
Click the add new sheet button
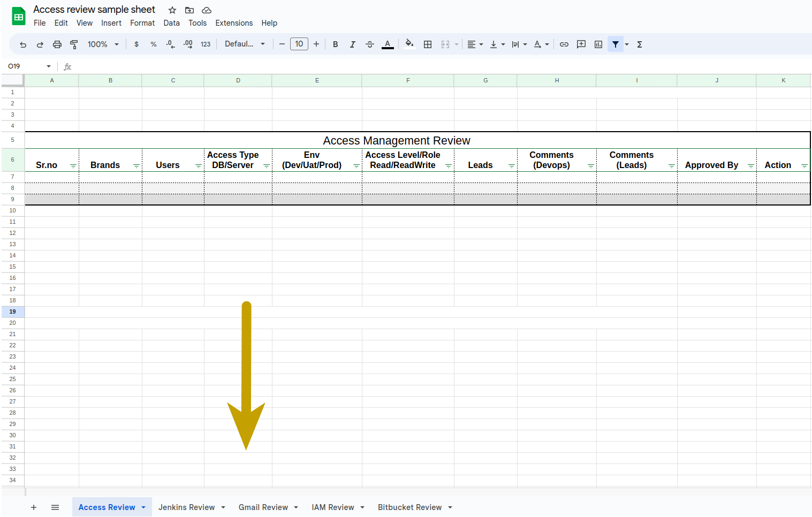tap(34, 507)
